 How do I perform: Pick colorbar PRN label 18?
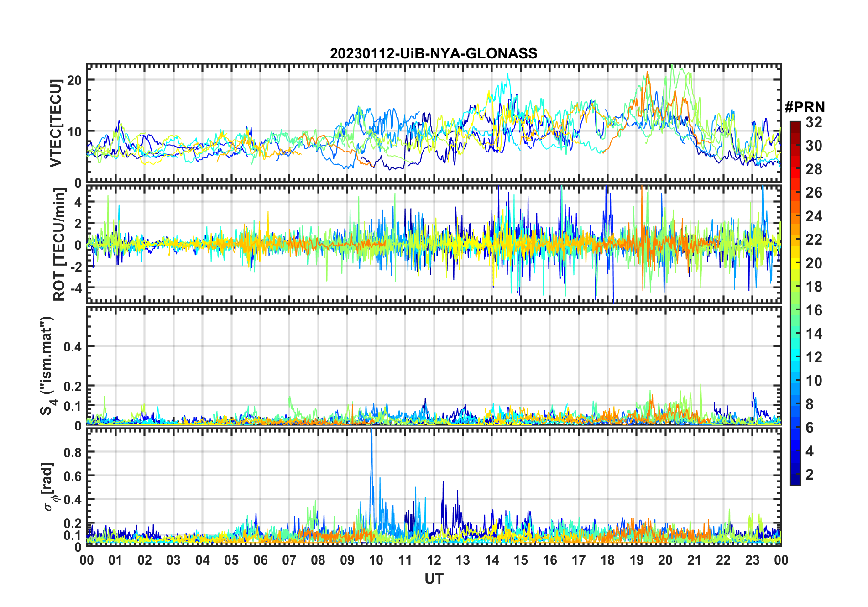(x=814, y=287)
